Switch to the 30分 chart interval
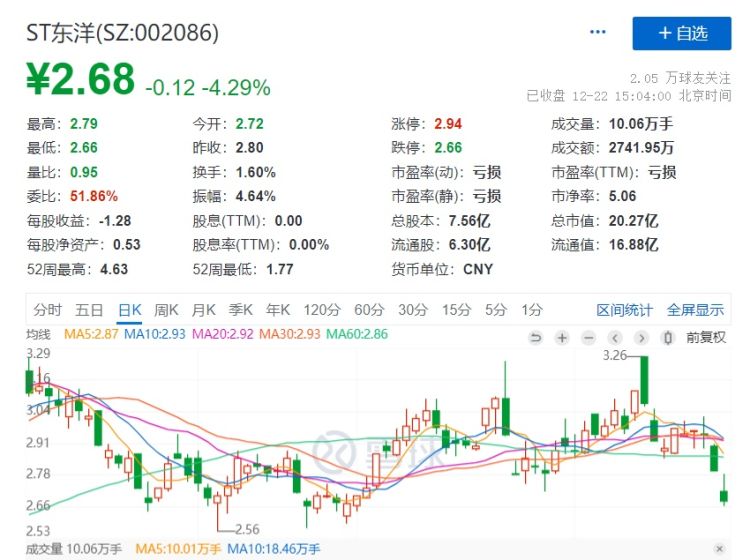 pos(413,310)
